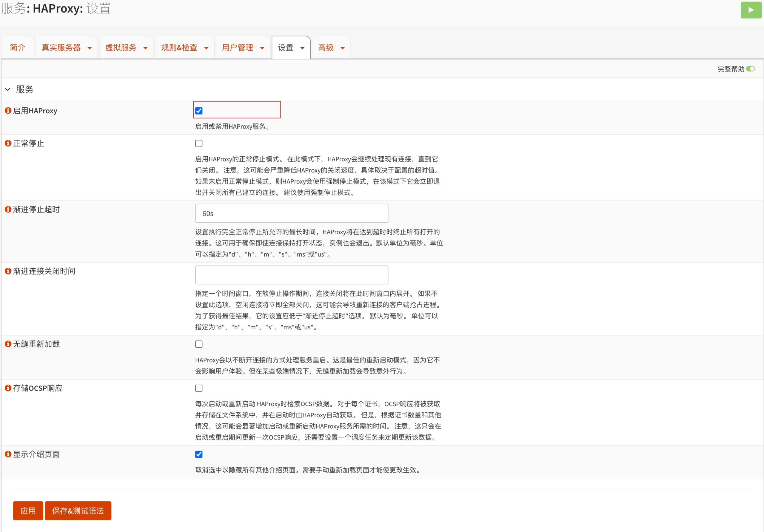Click the 保存&测试语法 button

coord(78,511)
